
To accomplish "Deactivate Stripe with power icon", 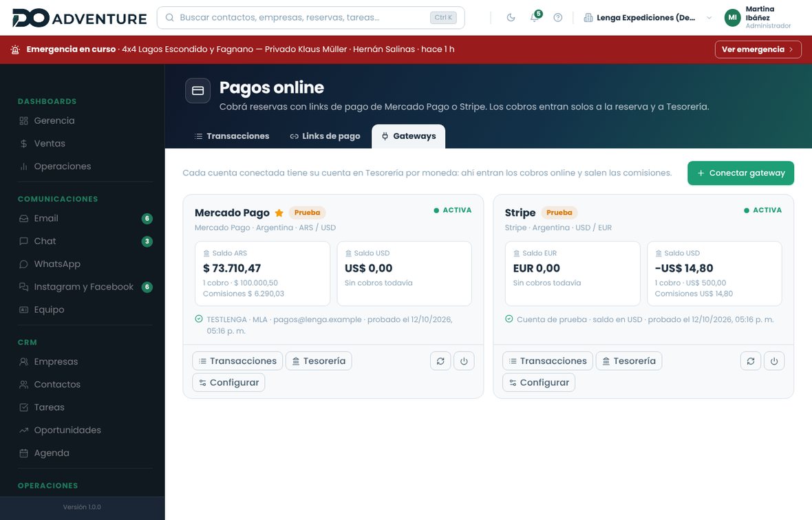I will point(774,361).
